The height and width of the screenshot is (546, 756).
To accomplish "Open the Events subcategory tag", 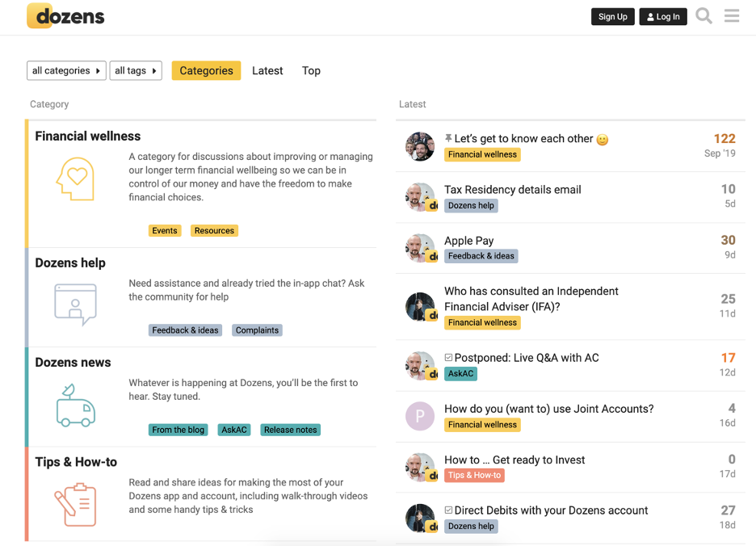I will click(x=165, y=230).
